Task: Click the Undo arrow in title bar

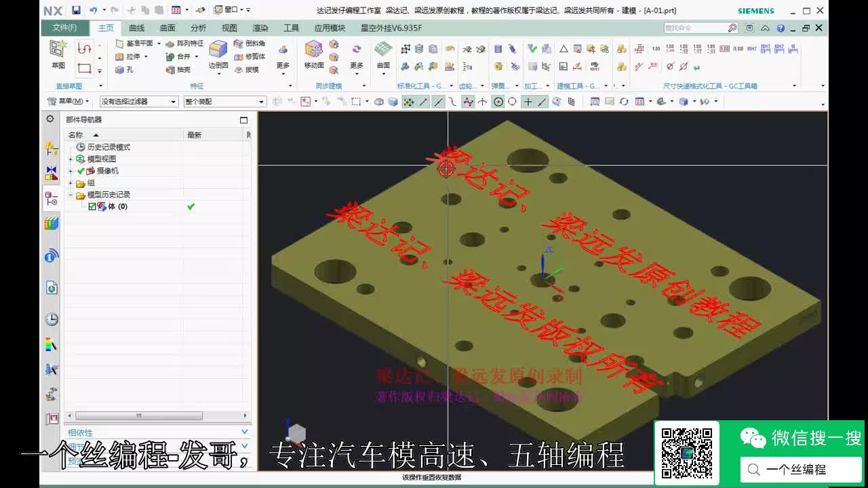Action: click(x=94, y=10)
